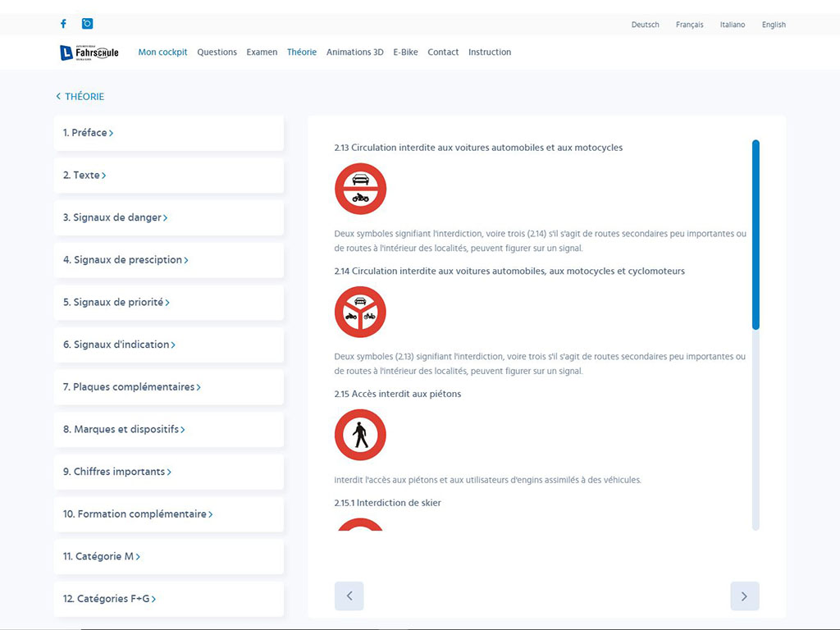Expand Signaux de danger chapter
Screen dimensions: 840x630
pos(115,217)
